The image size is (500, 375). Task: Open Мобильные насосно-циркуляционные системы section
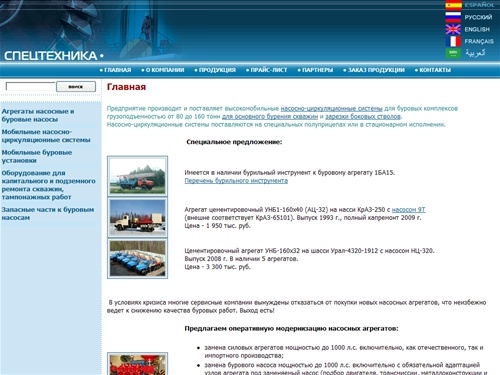pos(46,136)
